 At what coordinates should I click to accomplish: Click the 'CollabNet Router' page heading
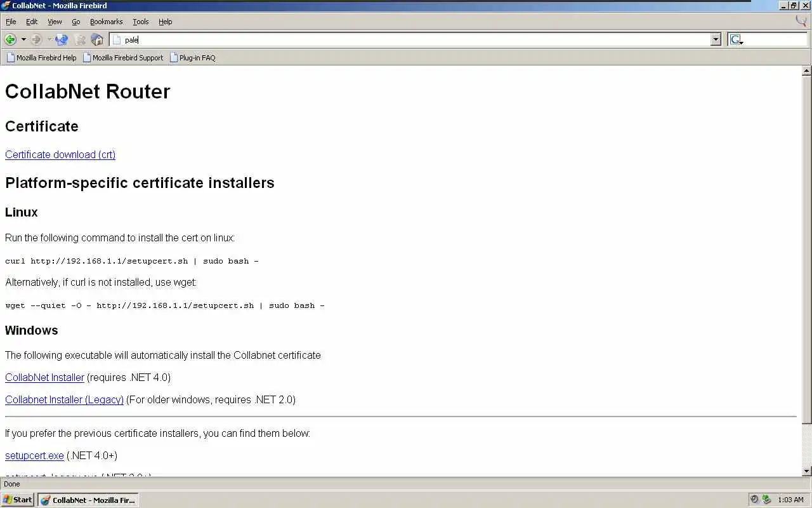point(88,91)
